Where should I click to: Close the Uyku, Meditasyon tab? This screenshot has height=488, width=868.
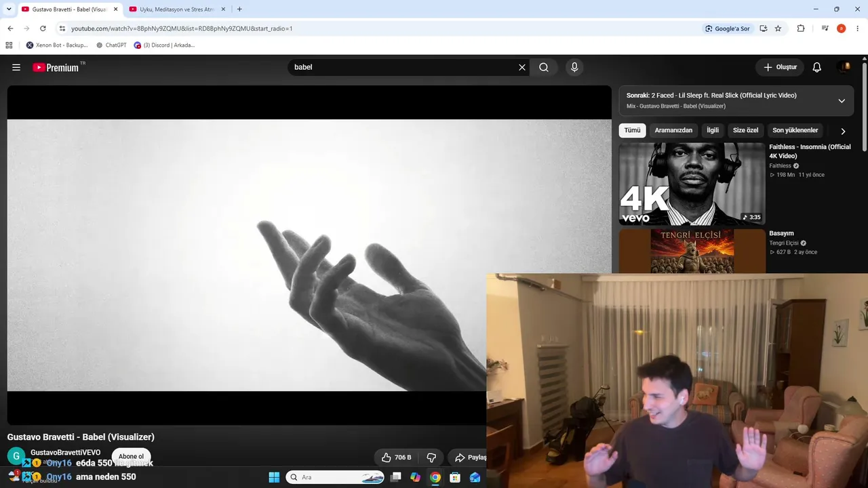[x=223, y=9]
